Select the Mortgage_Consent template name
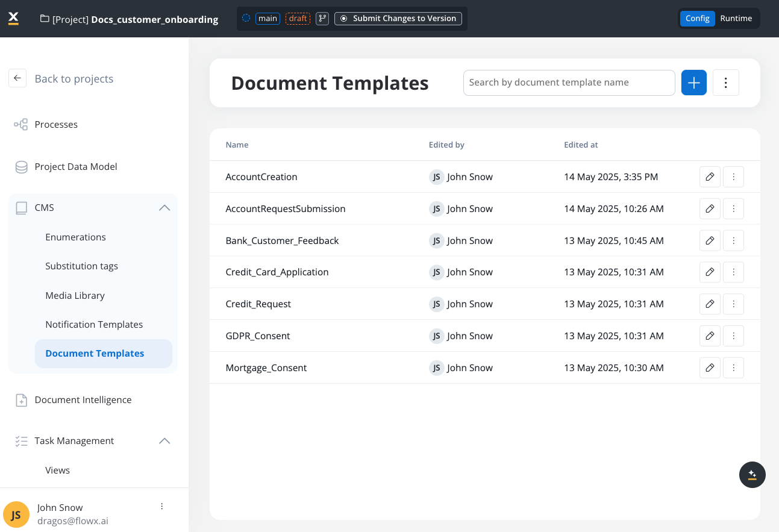This screenshot has width=779, height=532. pos(266,368)
